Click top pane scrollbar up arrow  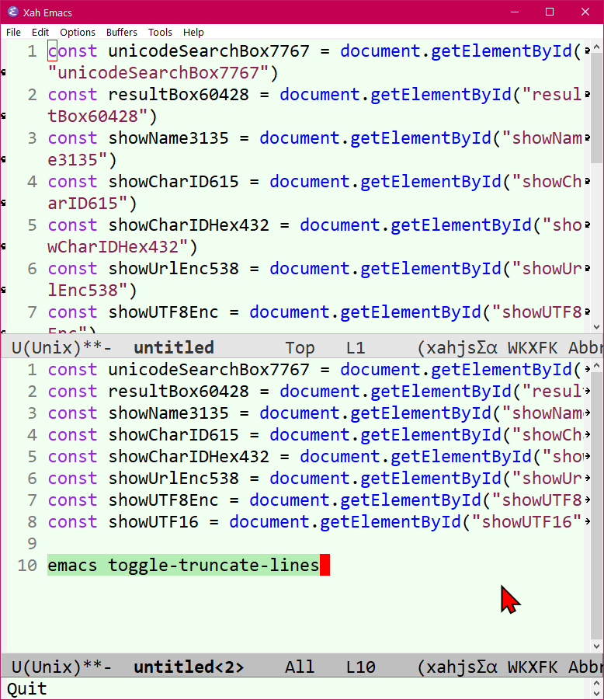tap(596, 47)
